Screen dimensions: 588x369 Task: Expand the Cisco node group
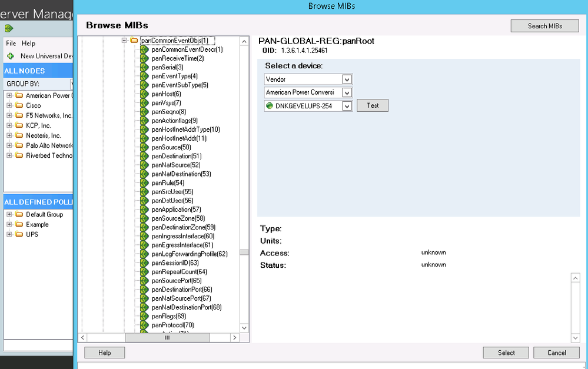[x=9, y=105]
